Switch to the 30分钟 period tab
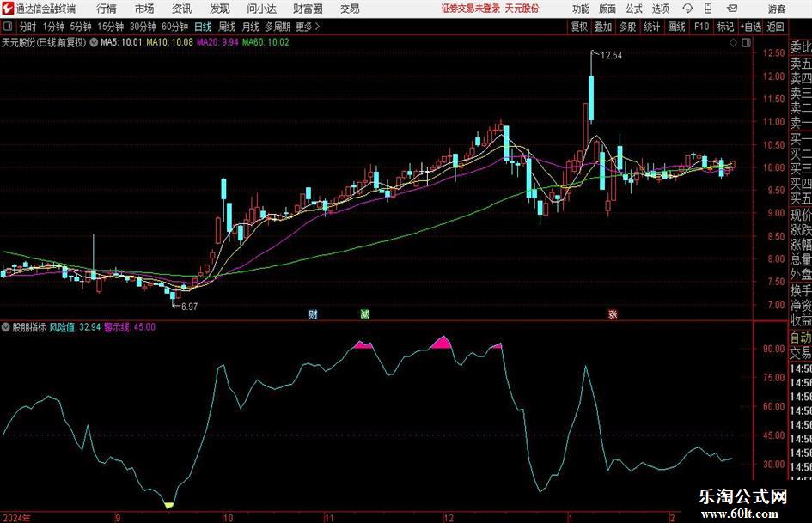The image size is (812, 523). (x=143, y=27)
